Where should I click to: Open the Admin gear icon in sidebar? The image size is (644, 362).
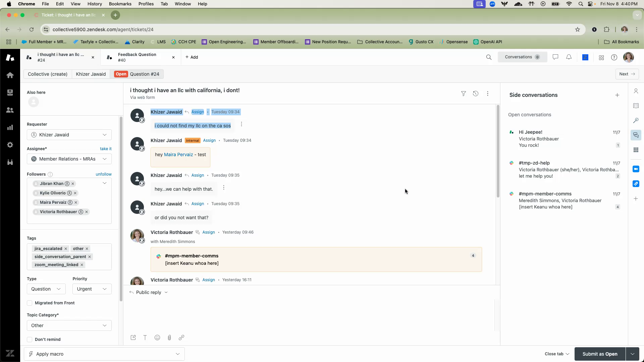[10, 145]
